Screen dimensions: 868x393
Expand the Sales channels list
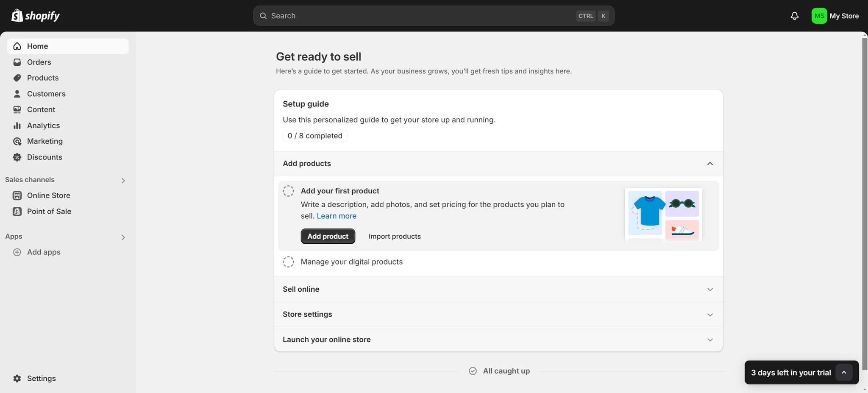(122, 180)
